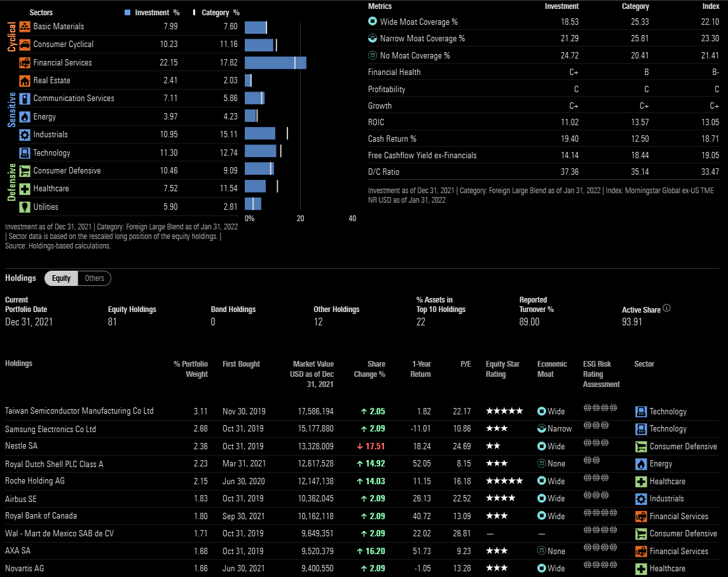The height and width of the screenshot is (577, 728).
Task: Click the Financial Services sector icon
Action: (x=25, y=63)
